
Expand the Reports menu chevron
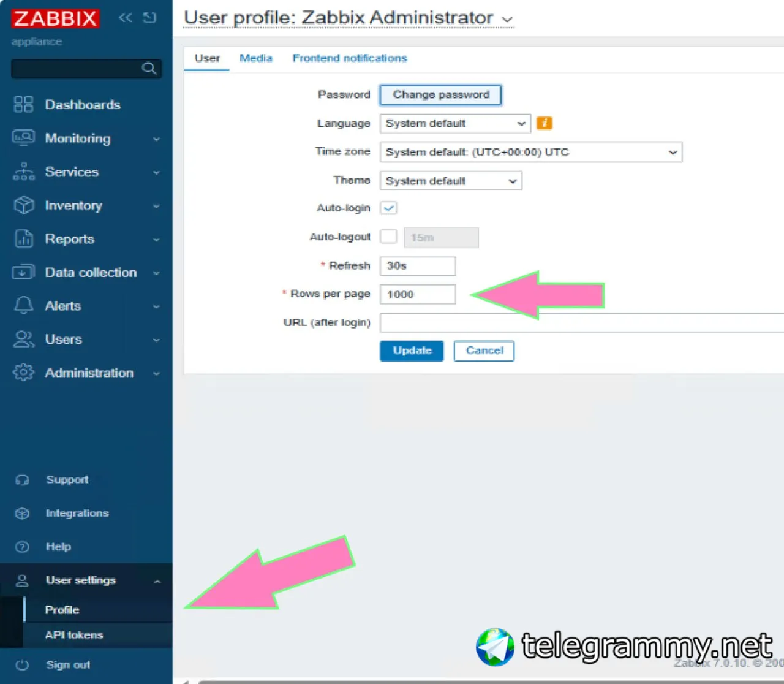(156, 240)
